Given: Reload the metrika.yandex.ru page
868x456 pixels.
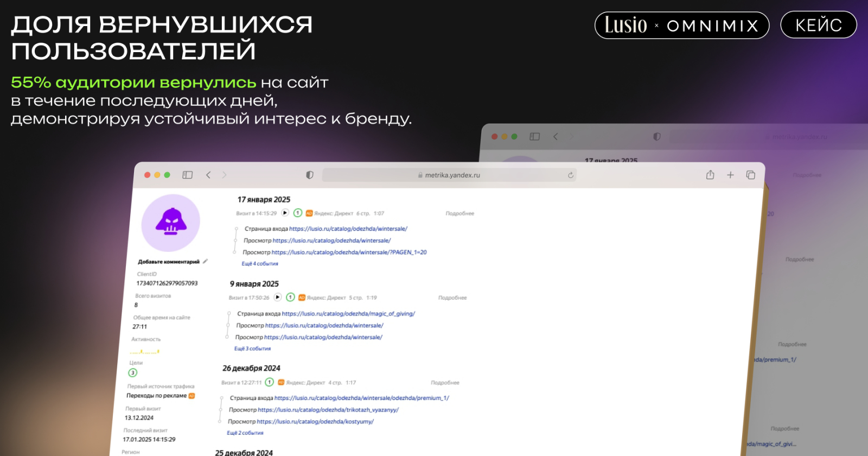Looking at the screenshot, I should coord(571,175).
